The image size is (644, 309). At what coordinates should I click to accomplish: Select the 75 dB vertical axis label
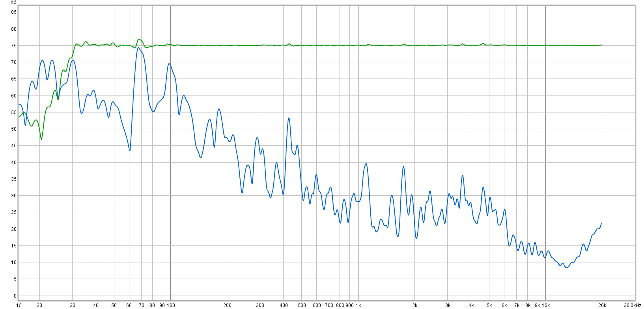pos(14,46)
